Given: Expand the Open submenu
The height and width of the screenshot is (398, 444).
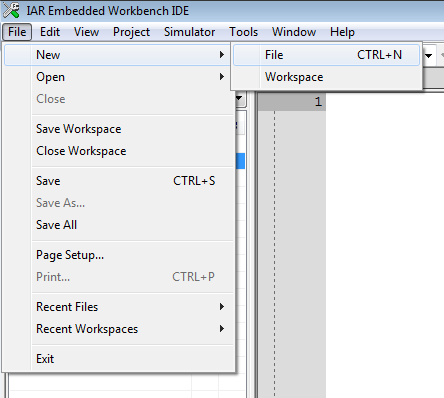Looking at the screenshot, I should (x=117, y=77).
